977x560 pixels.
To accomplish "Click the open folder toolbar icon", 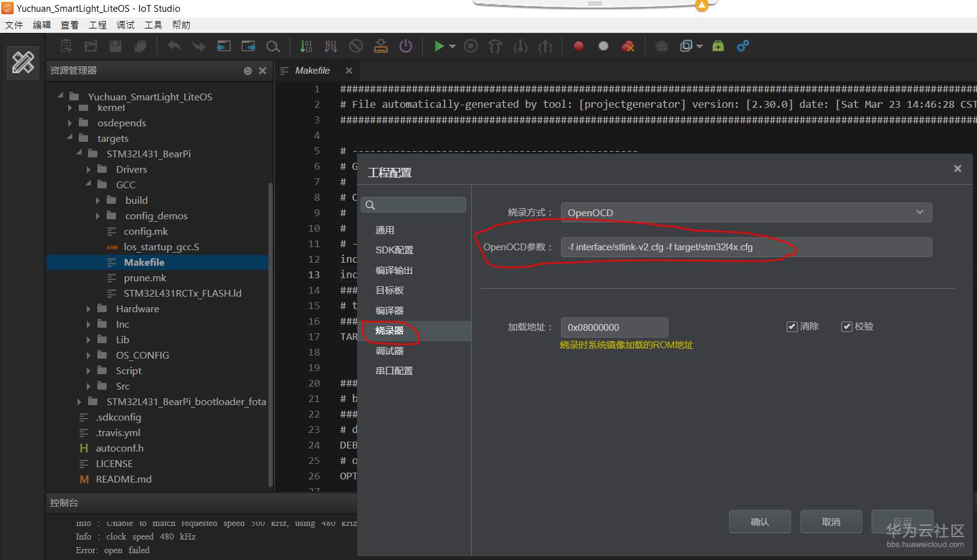I will (x=91, y=46).
